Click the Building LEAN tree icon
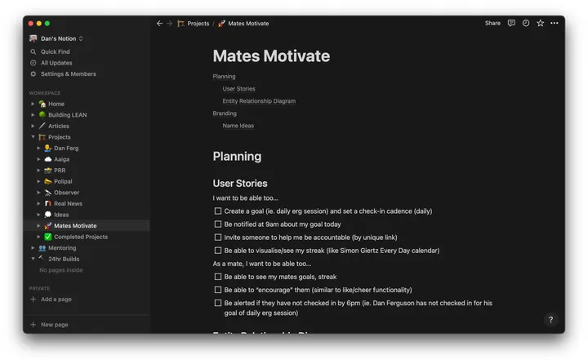The width and height of the screenshot is (588, 364). pos(42,115)
